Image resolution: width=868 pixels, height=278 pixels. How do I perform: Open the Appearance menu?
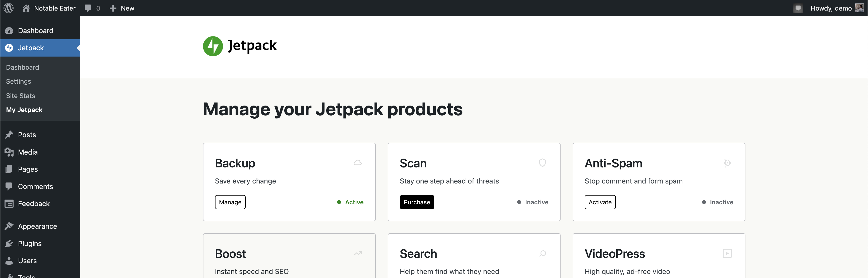(x=40, y=226)
